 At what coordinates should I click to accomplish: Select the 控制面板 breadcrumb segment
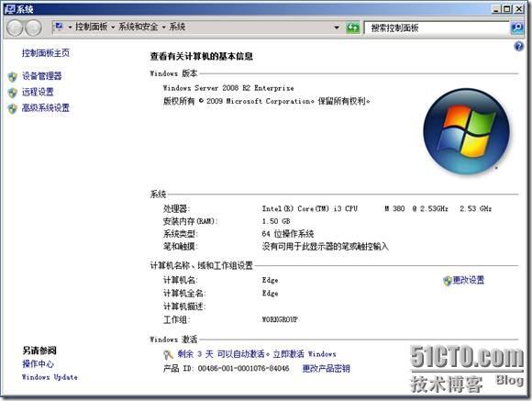tap(92, 27)
